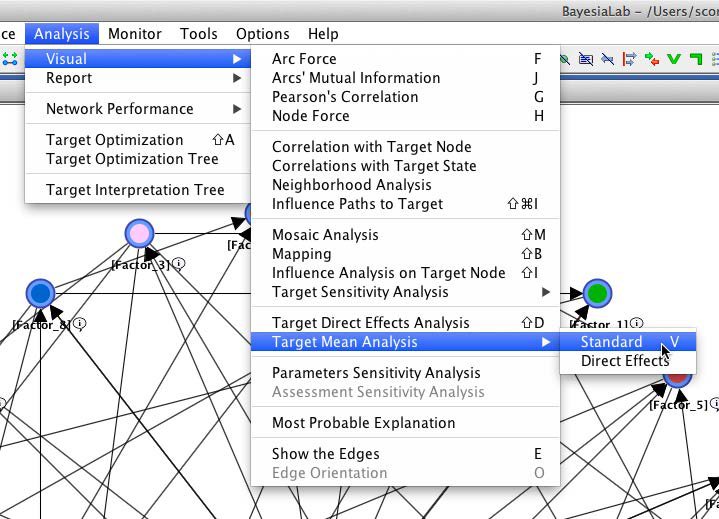Viewport: 719px width, 519px height.
Task: Select Arc Force
Action: click(405, 59)
